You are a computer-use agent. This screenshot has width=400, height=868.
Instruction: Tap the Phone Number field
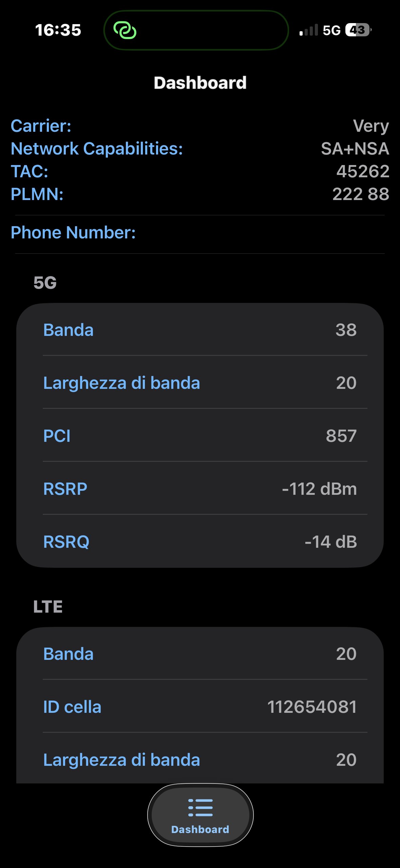pyautogui.click(x=200, y=233)
